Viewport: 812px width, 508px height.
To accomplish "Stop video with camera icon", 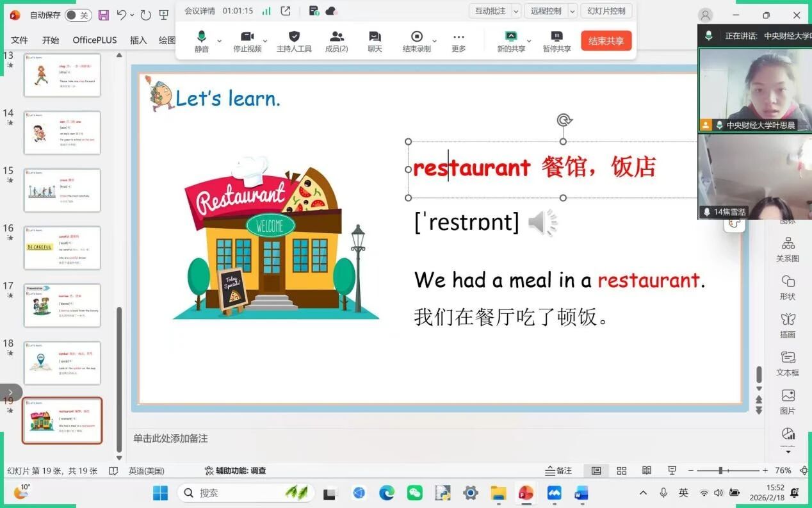I will [x=247, y=41].
